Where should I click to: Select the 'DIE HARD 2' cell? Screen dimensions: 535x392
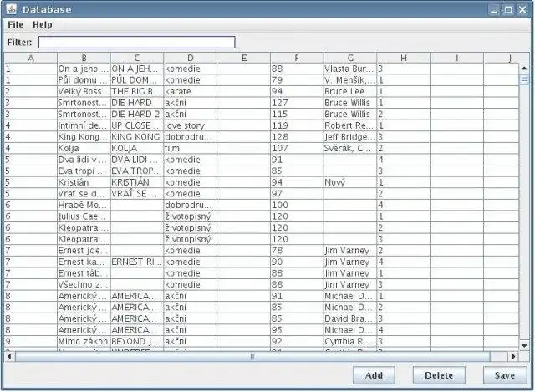tap(137, 115)
